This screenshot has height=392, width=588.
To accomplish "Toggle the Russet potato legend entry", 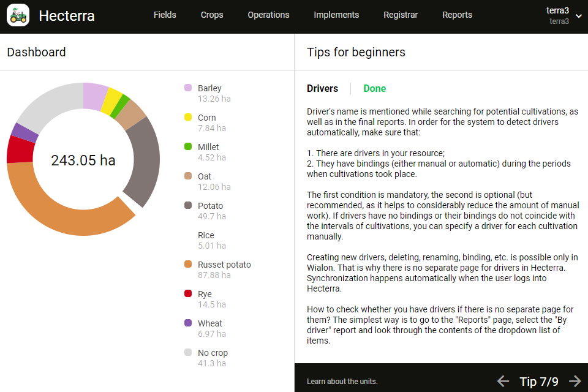I will (x=224, y=265).
